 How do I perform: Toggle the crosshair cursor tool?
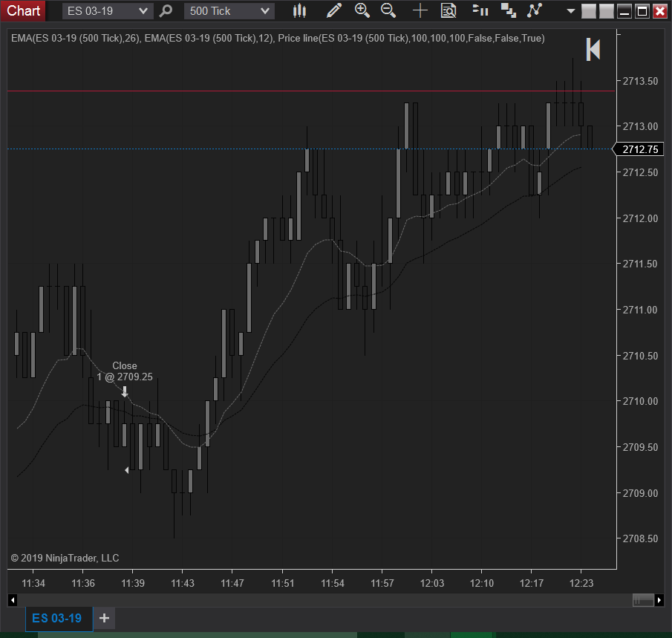coord(420,10)
